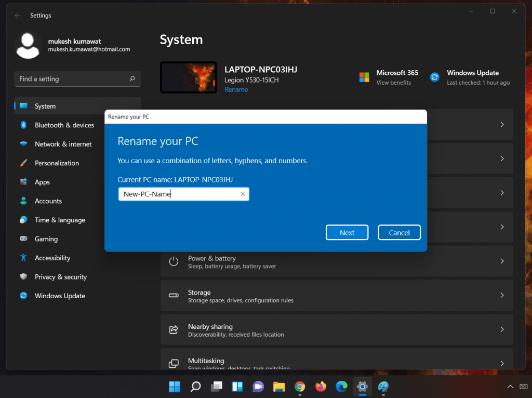The height and width of the screenshot is (398, 532).
Task: Launch Google Chrome from taskbar
Action: [300, 387]
